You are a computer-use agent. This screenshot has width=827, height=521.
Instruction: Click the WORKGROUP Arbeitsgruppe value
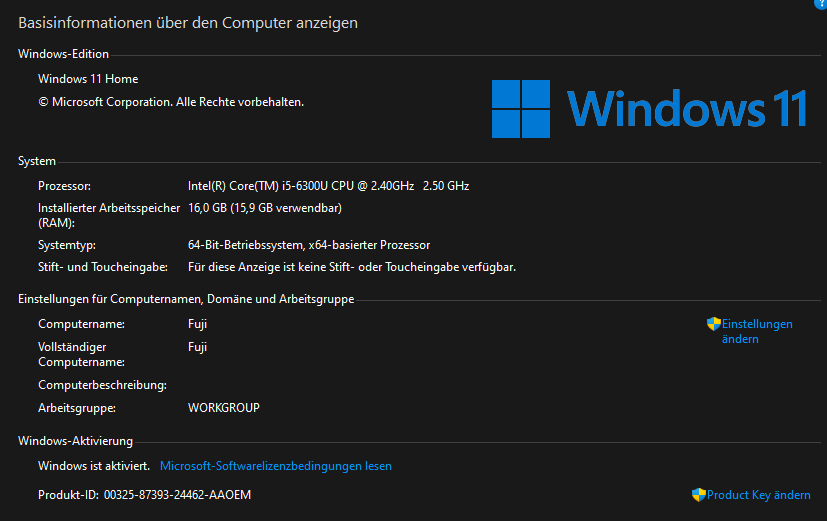click(x=224, y=408)
